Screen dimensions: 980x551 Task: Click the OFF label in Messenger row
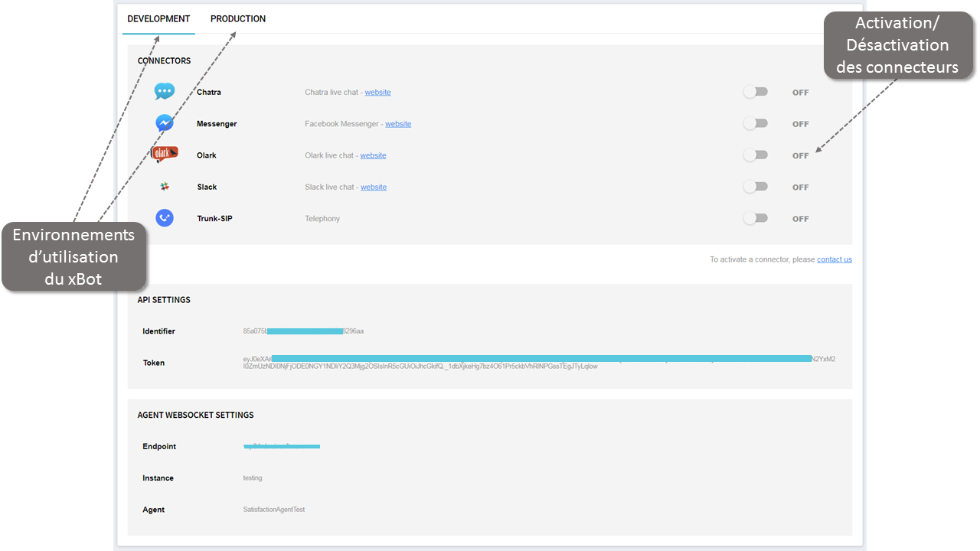(x=800, y=124)
